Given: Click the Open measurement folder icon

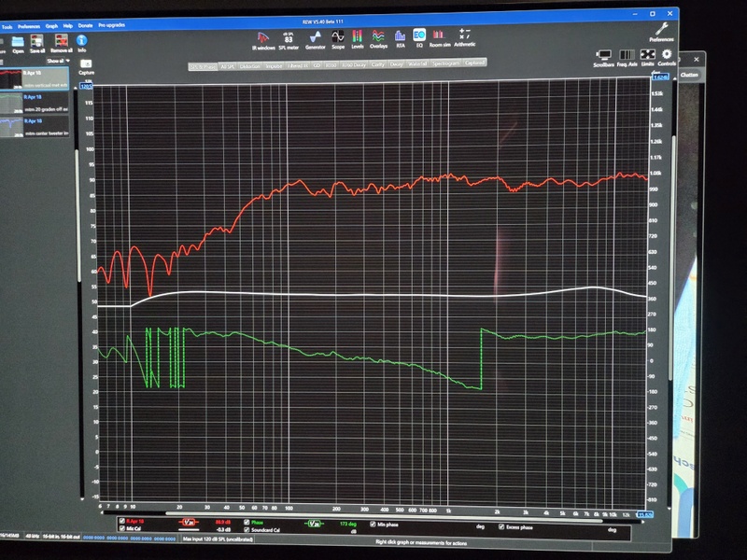Looking at the screenshot, I should [18, 45].
